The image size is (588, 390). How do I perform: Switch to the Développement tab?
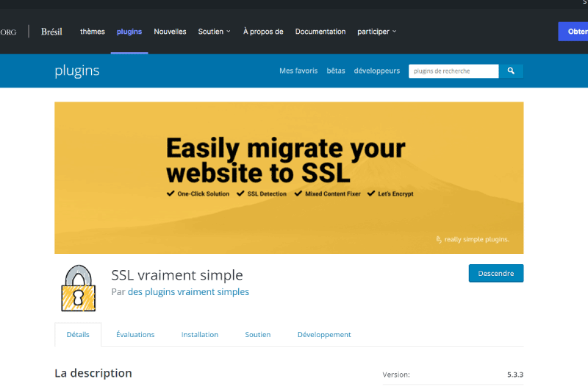coord(324,335)
